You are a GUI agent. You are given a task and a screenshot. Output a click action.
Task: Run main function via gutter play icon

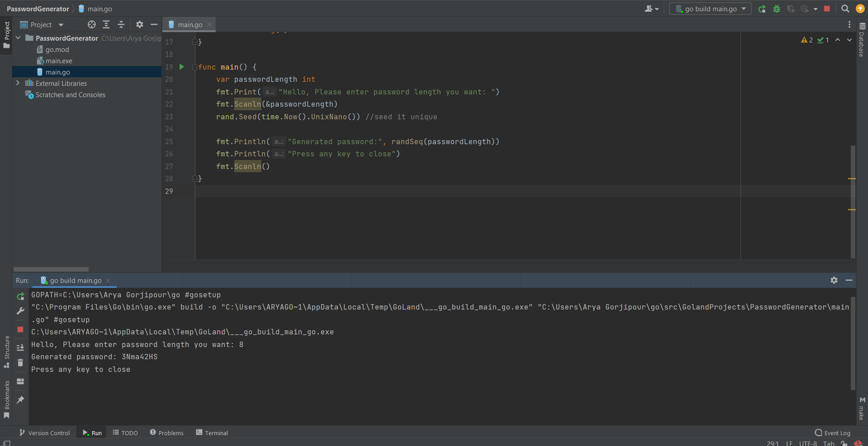pyautogui.click(x=182, y=67)
